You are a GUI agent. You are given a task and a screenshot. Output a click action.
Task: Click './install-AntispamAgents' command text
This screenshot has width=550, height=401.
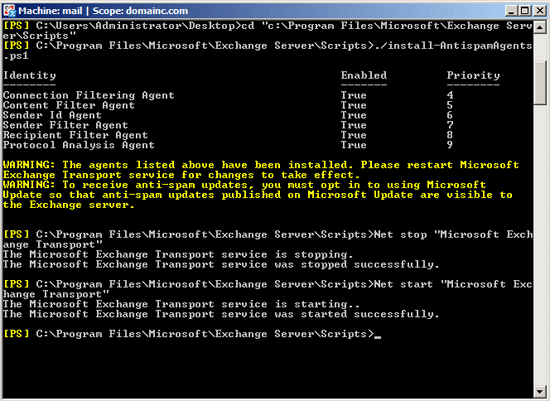point(453,46)
